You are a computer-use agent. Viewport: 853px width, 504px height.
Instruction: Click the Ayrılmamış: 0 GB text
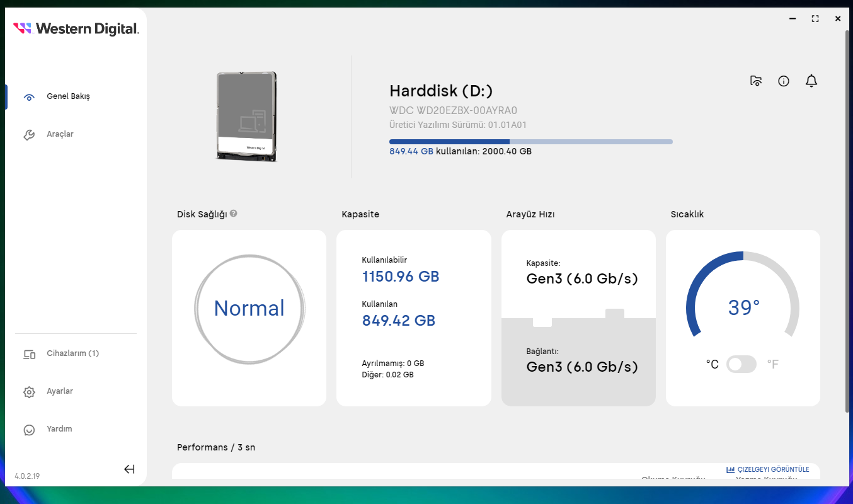(x=393, y=364)
